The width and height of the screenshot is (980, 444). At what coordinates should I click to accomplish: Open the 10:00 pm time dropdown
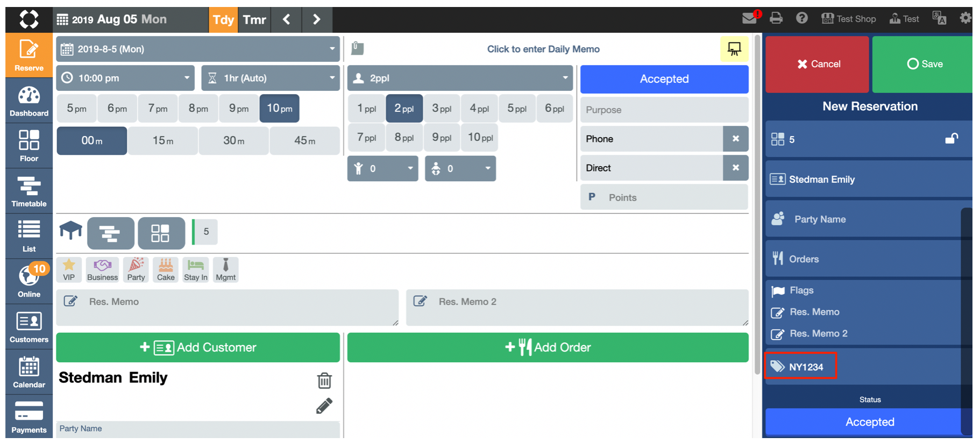click(125, 78)
